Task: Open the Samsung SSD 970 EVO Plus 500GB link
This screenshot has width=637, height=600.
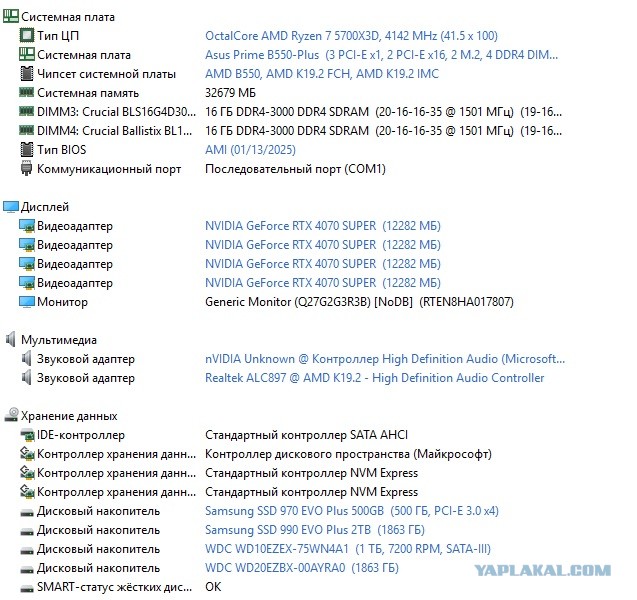Action: point(351,511)
